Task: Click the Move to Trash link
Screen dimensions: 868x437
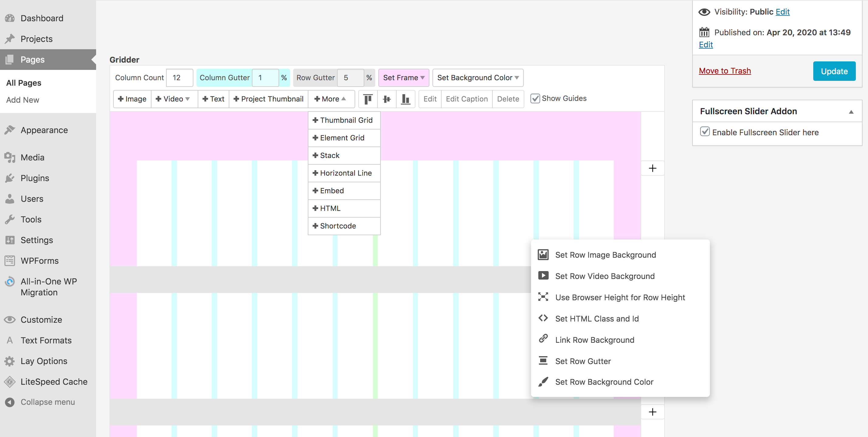Action: tap(724, 71)
